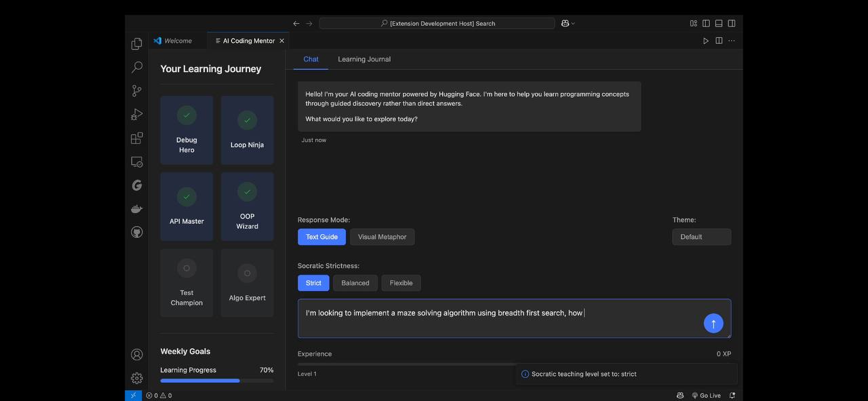
Task: Switch to the Learning Journal tab
Action: pos(364,59)
